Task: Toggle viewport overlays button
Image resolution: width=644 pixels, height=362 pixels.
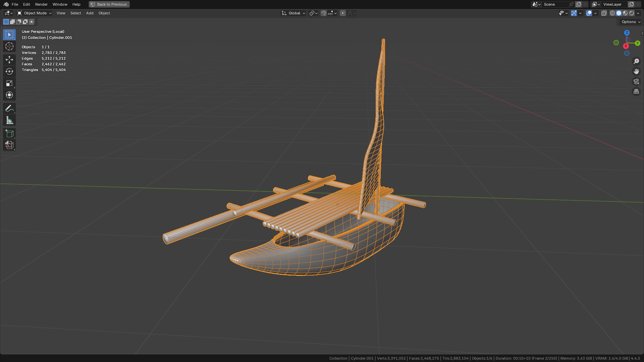Action: pos(589,13)
